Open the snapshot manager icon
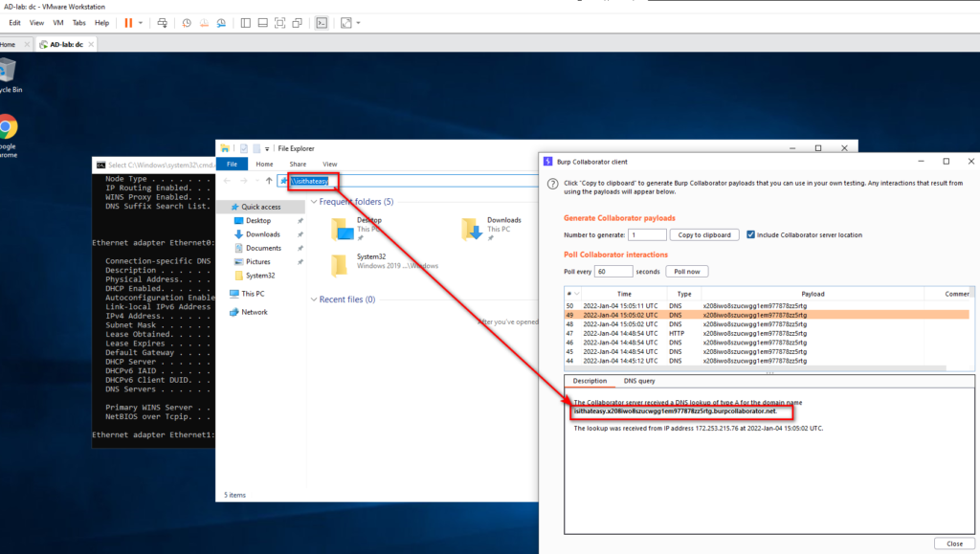This screenshot has height=554, width=980. tap(221, 23)
